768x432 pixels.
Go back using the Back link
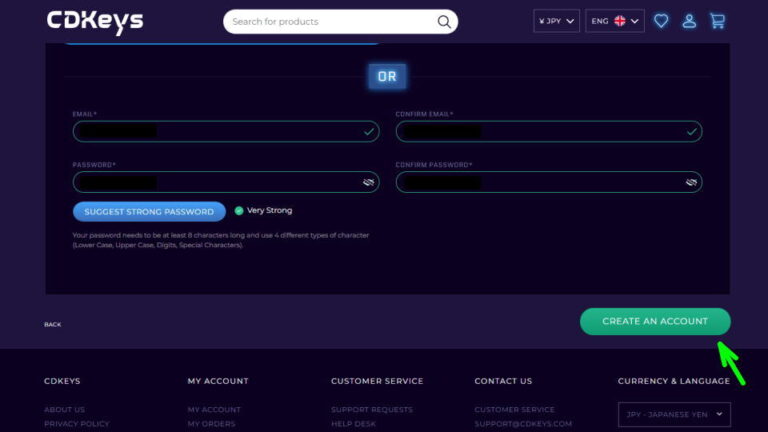52,325
